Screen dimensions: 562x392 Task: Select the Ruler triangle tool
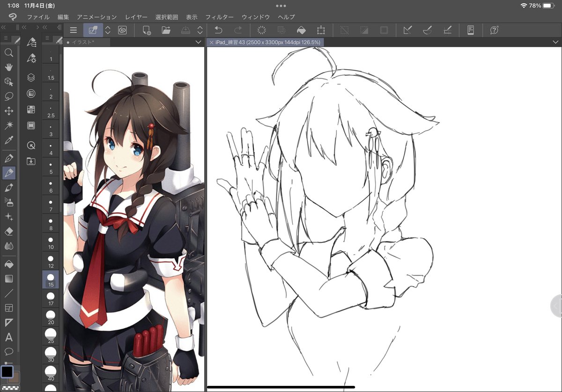click(x=8, y=322)
